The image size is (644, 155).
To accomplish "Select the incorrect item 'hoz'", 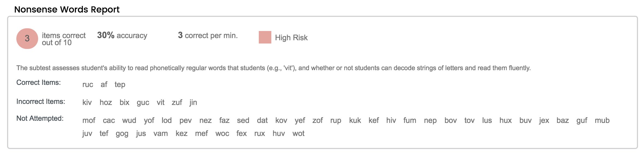I will [106, 103].
